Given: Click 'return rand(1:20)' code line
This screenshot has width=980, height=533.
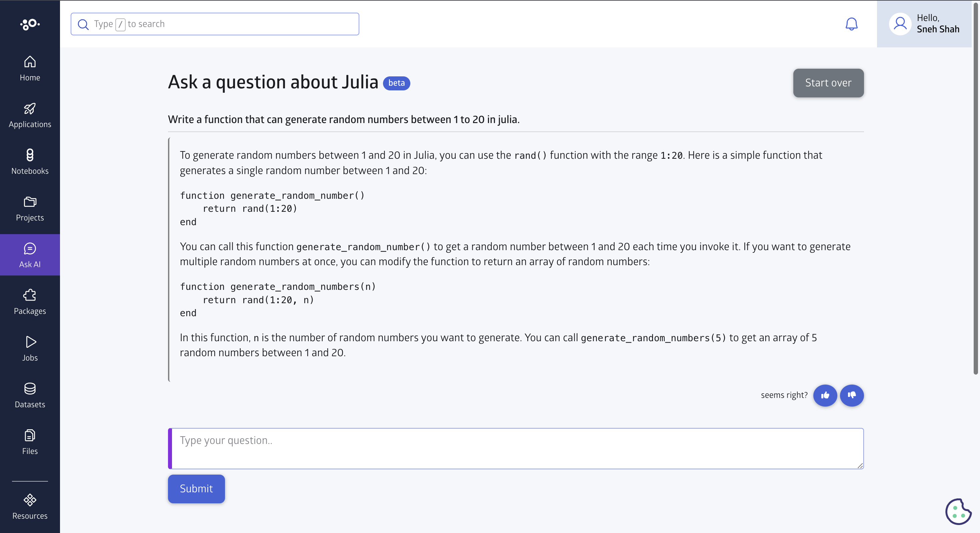Looking at the screenshot, I should point(250,209).
